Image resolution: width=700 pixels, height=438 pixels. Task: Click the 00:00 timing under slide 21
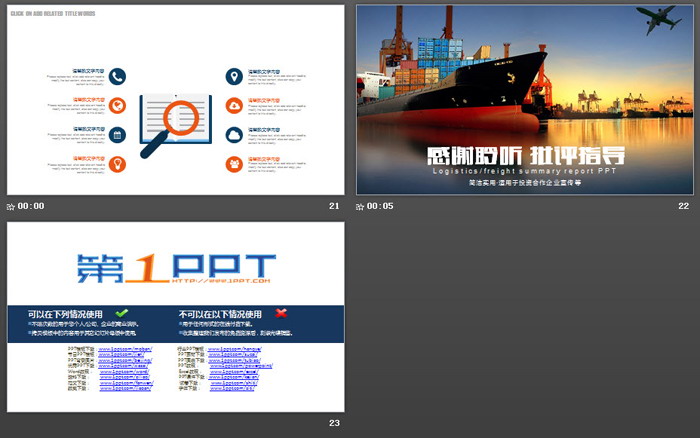[x=31, y=206]
